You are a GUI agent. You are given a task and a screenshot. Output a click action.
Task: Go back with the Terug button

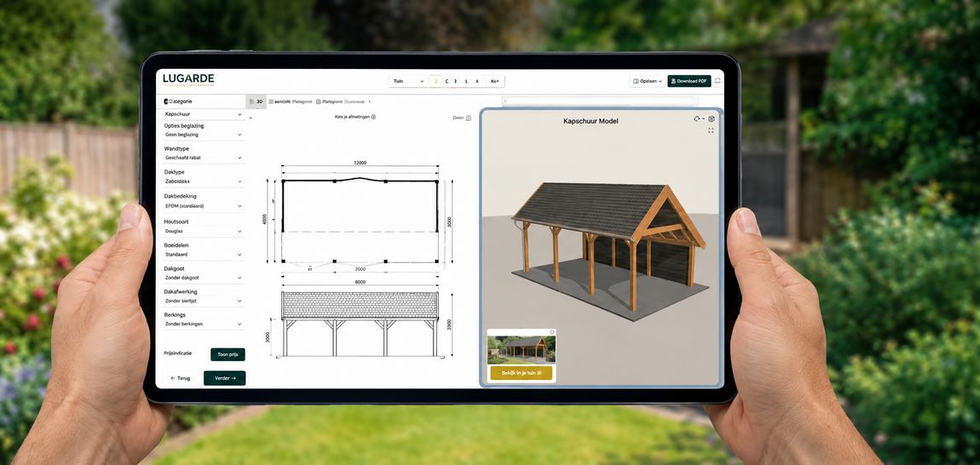point(179,378)
